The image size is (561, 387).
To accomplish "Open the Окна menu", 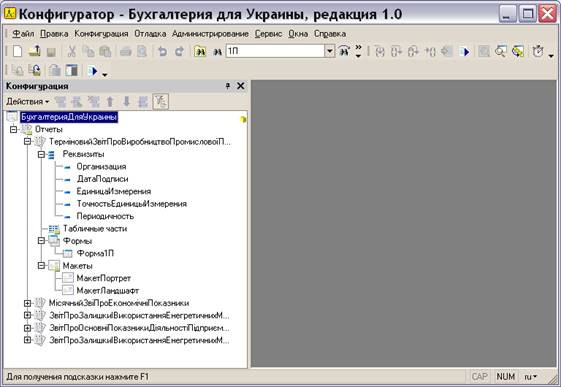I will pos(298,34).
